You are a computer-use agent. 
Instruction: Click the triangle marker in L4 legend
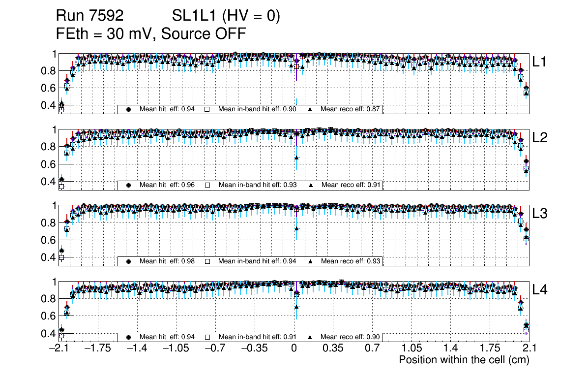click(310, 337)
